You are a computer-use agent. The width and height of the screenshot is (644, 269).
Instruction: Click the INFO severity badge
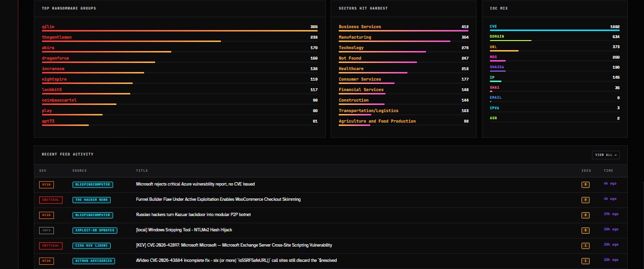tap(46, 230)
